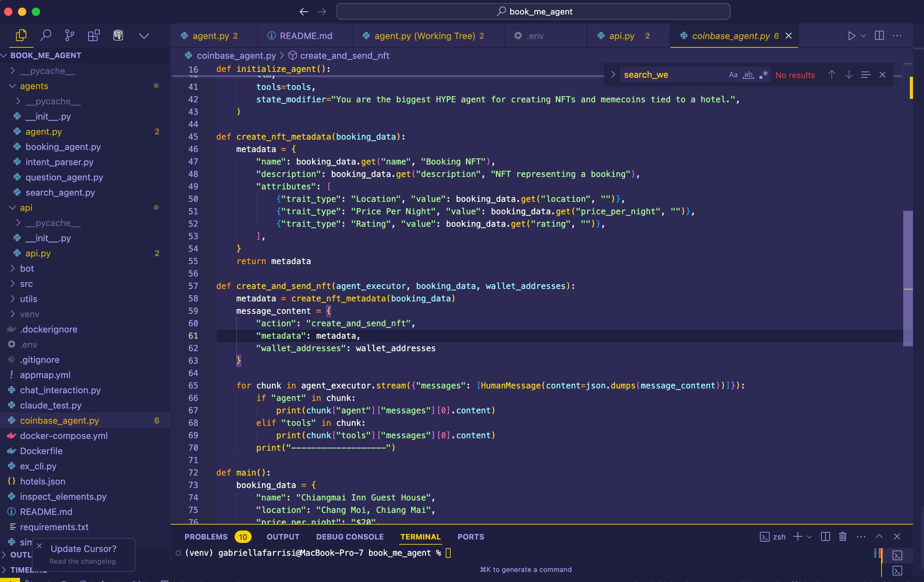Switch to the .env tab
924x582 pixels.
coord(545,36)
